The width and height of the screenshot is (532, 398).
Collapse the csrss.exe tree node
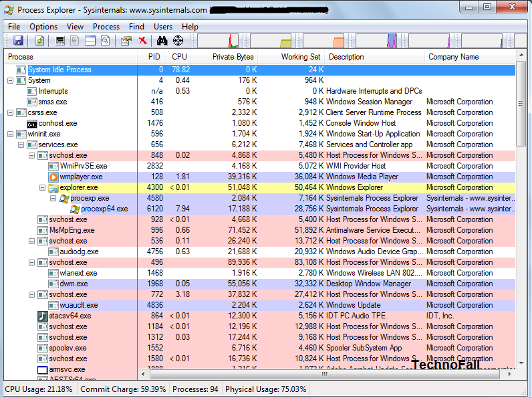pyautogui.click(x=10, y=113)
